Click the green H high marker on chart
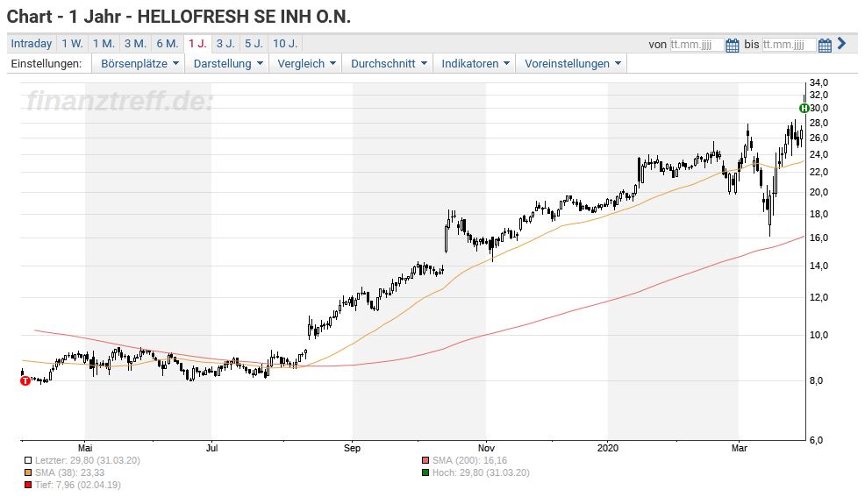The width and height of the screenshot is (865, 504). [804, 108]
